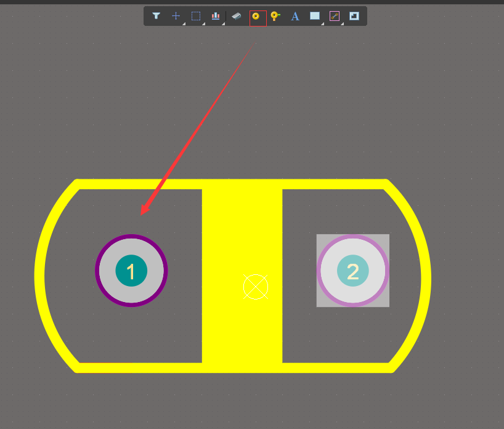Click the footprint origin crosshair marker
504x429 pixels.
point(256,287)
